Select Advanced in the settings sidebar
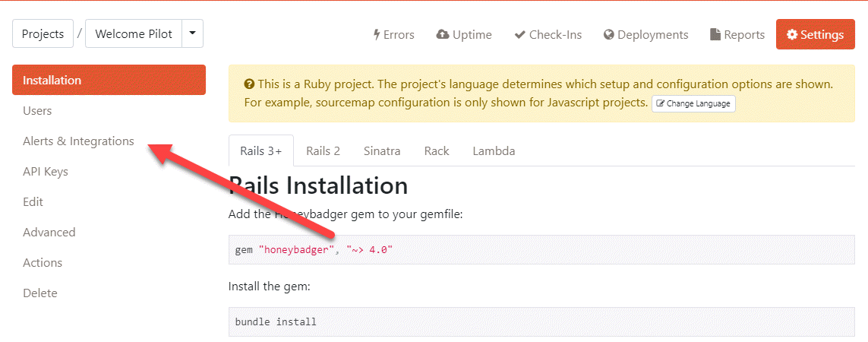This screenshot has height=342, width=868. pos(49,233)
